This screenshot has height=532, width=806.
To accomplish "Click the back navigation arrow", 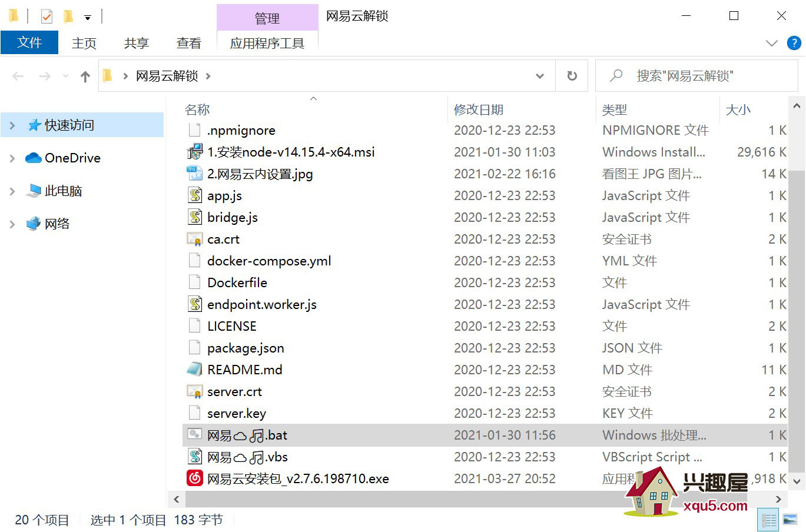I will (x=18, y=76).
